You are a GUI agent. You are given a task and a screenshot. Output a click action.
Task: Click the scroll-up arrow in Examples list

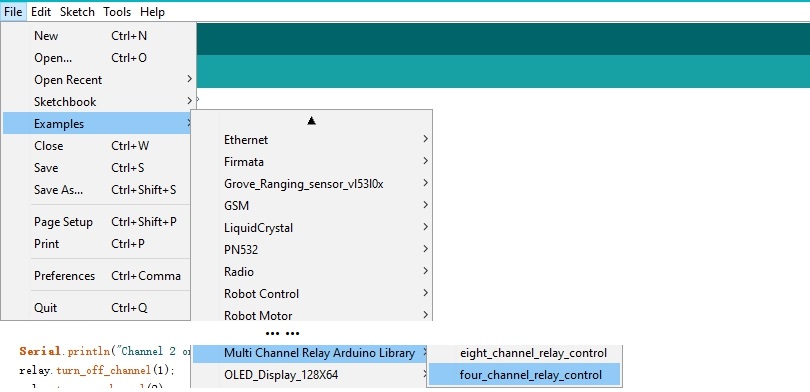pyautogui.click(x=311, y=121)
